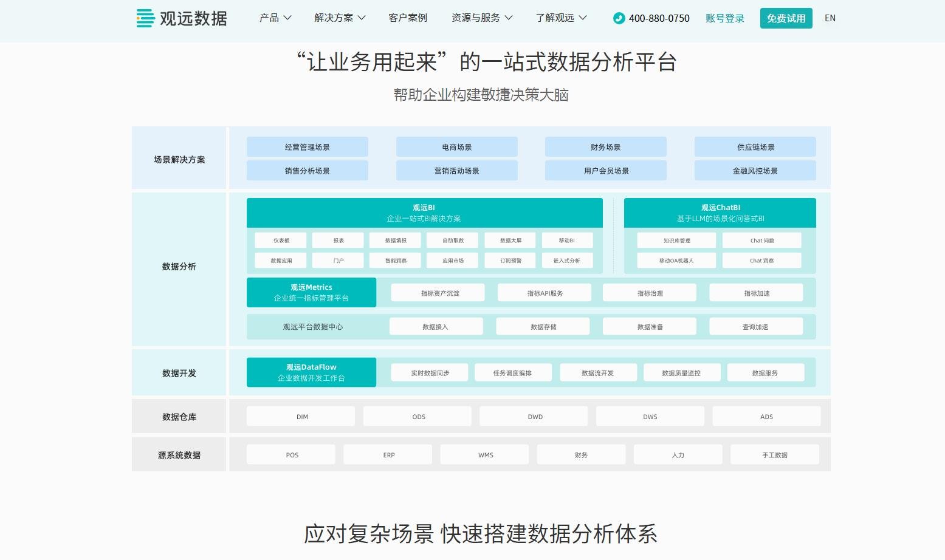Click the 观远ChatBI block
945x560 pixels.
coord(720,213)
